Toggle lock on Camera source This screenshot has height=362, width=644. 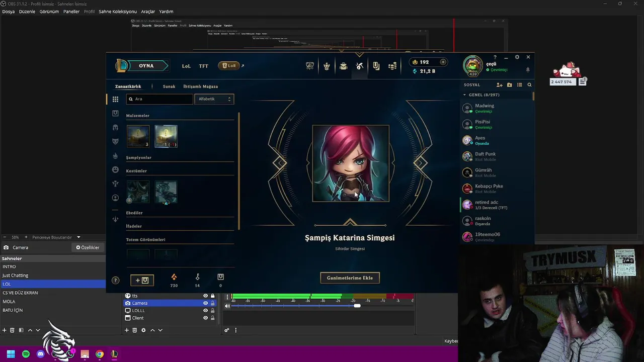212,303
